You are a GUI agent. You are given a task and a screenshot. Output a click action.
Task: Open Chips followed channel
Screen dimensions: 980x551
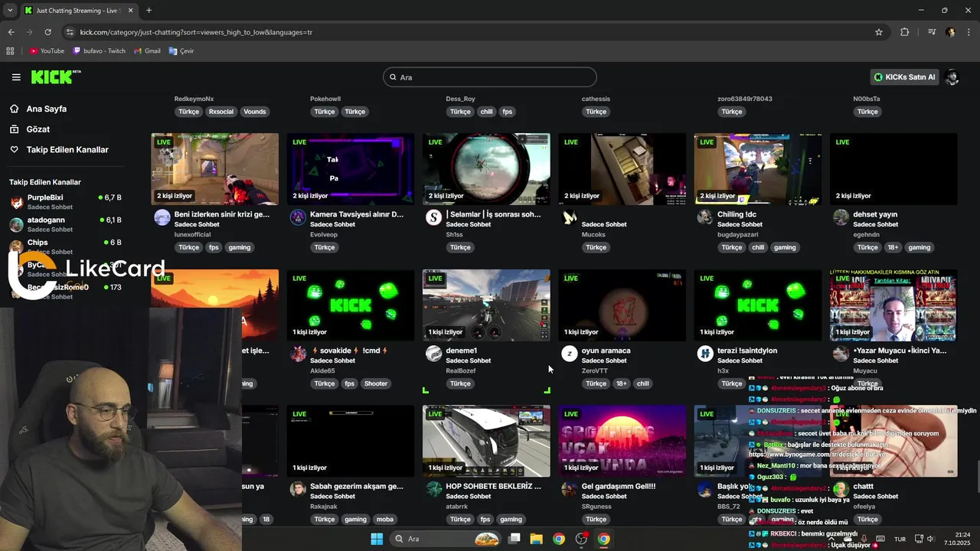coord(65,246)
